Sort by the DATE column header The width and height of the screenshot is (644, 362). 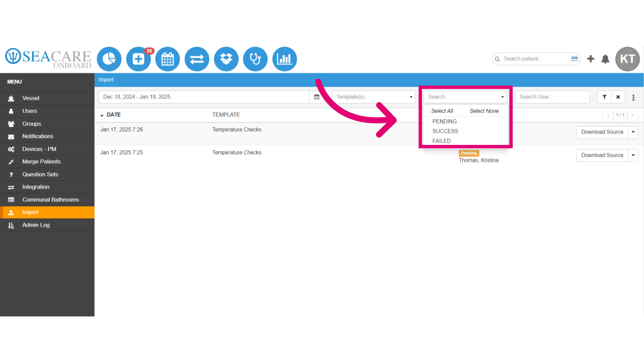[113, 115]
